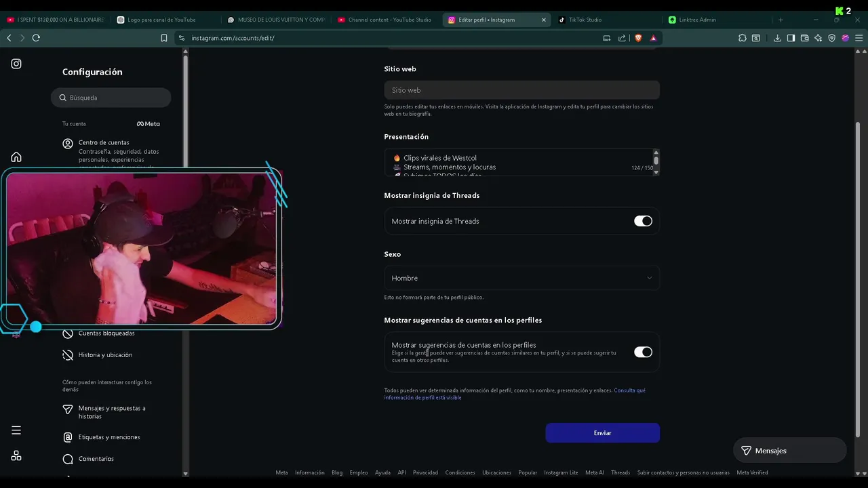Open the hamburger menu in the Instagram sidebar

click(x=16, y=430)
